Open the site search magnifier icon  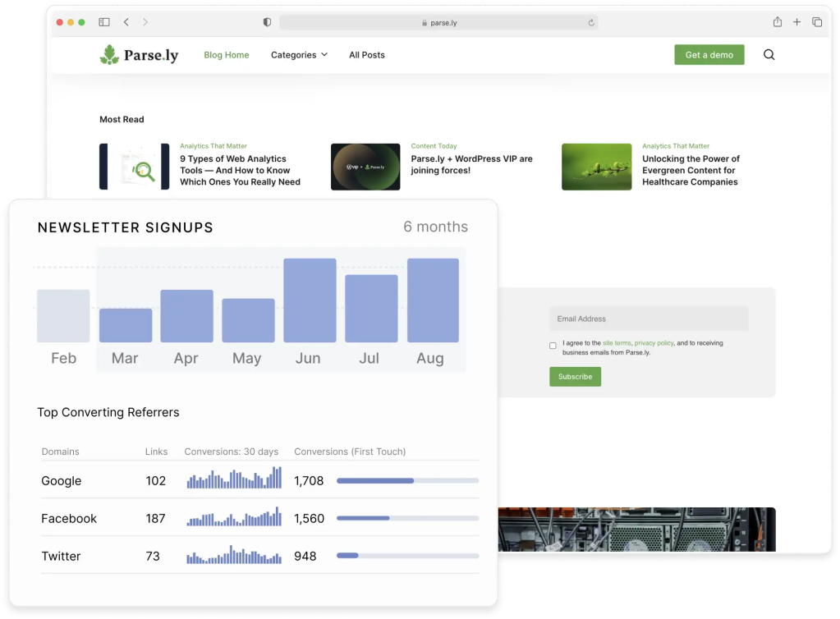(x=769, y=55)
